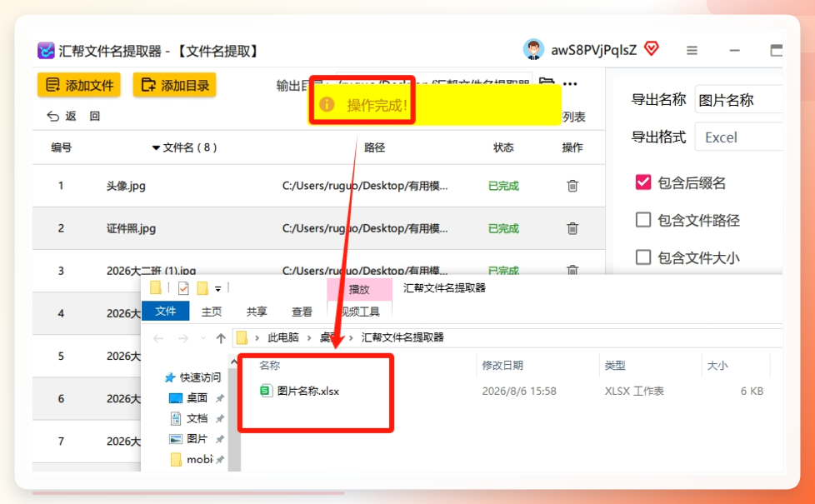
Task: Open the hamburger menu icon
Action: click(692, 50)
